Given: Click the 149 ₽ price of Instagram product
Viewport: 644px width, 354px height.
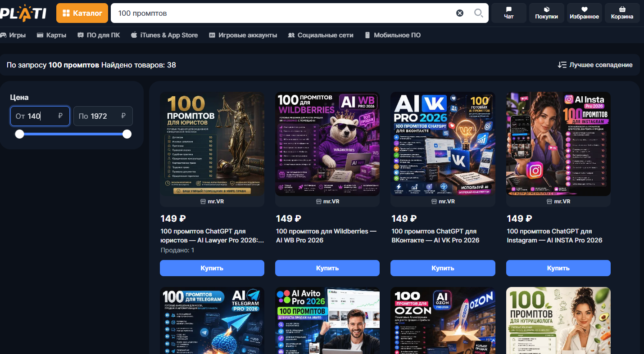Looking at the screenshot, I should (x=519, y=219).
